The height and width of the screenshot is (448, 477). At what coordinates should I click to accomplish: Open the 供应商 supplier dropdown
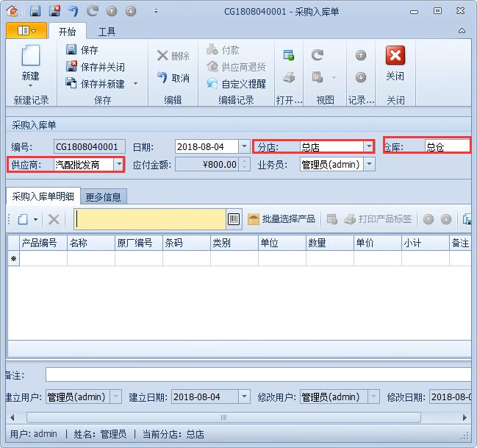[x=118, y=165]
